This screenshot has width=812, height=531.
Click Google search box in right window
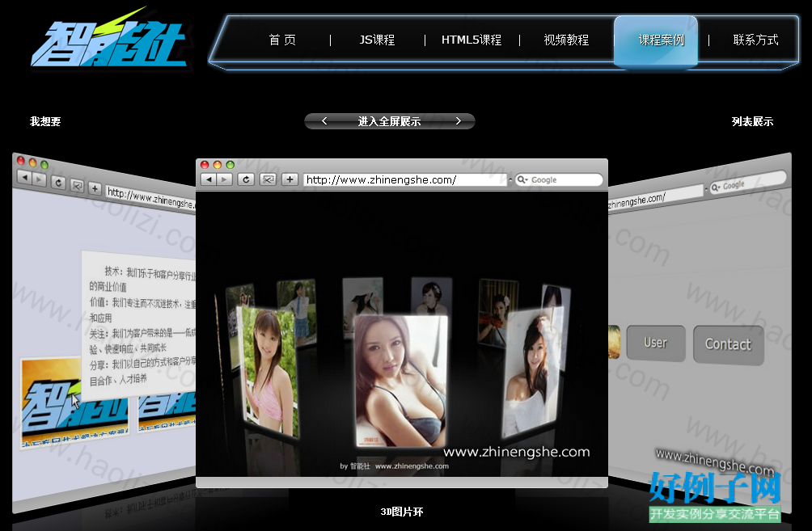[x=747, y=182]
